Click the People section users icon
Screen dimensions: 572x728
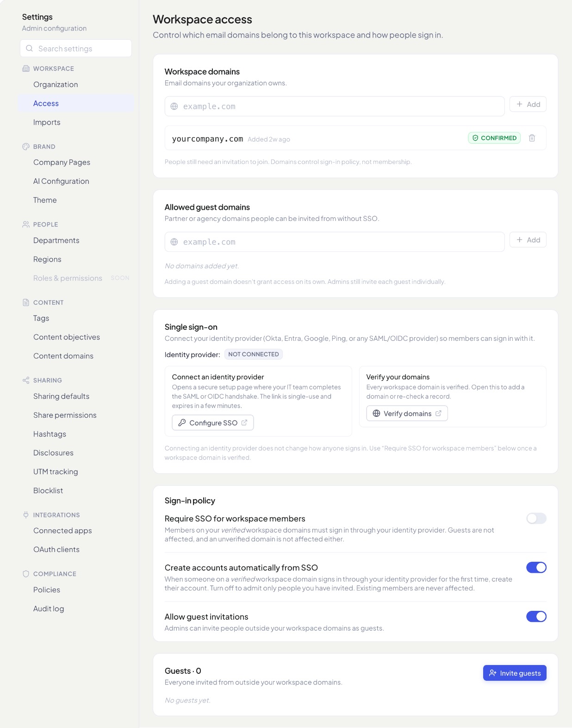coord(26,225)
